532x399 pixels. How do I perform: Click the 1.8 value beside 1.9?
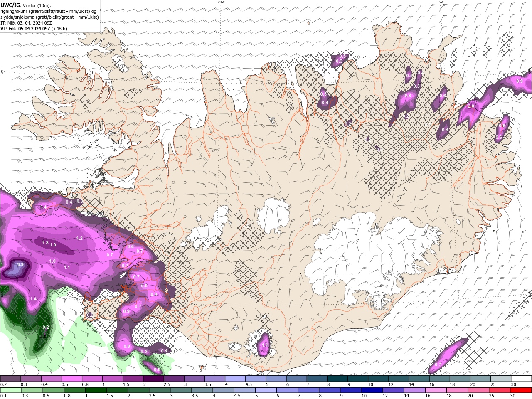click(x=45, y=243)
